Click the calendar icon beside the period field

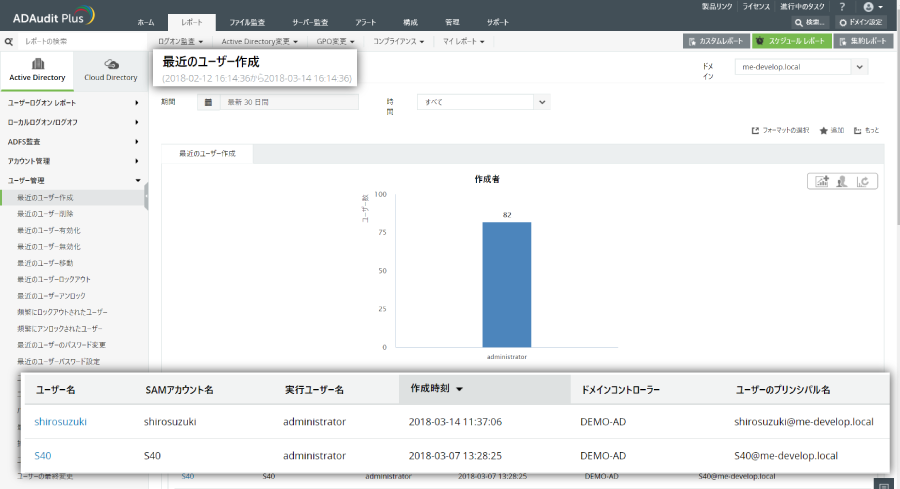point(207,102)
